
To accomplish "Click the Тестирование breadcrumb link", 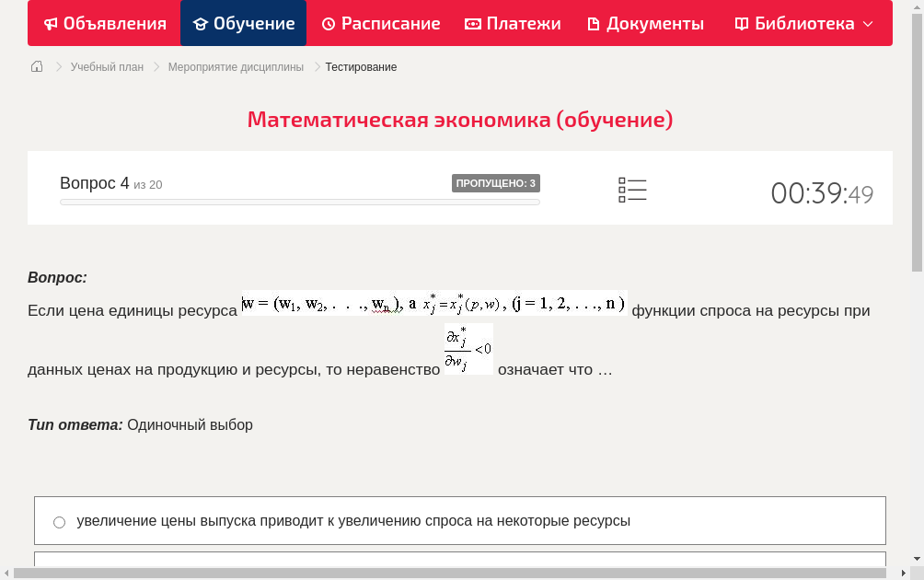I will click(360, 66).
